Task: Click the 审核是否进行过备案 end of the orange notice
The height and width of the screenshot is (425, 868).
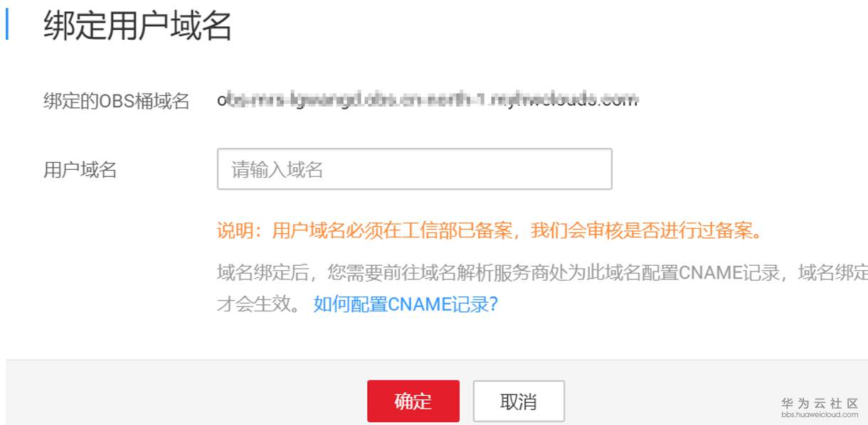Action: (x=661, y=231)
